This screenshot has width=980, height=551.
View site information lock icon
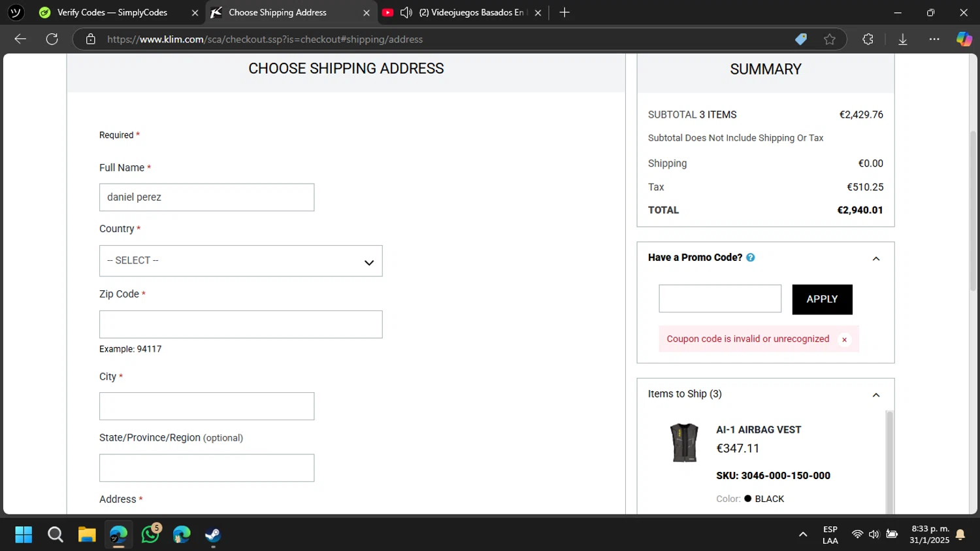point(91,39)
